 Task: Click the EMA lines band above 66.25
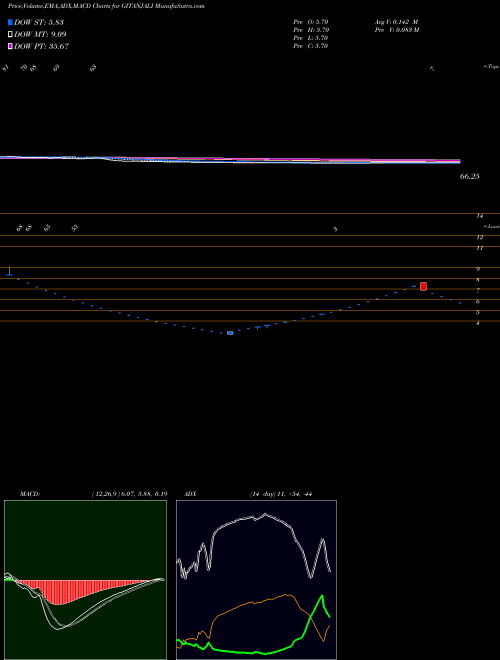pyautogui.click(x=230, y=160)
